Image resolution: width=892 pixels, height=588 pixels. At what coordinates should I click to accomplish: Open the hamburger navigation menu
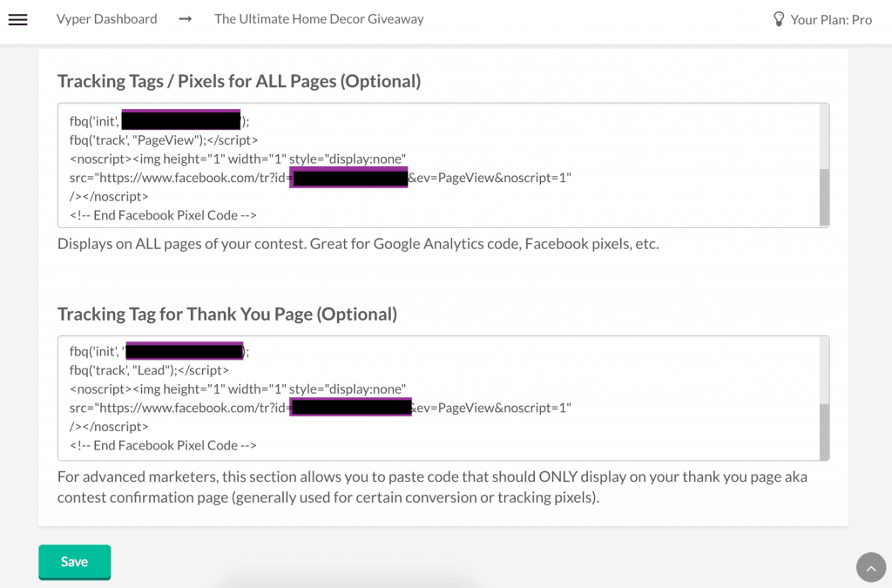(x=17, y=19)
